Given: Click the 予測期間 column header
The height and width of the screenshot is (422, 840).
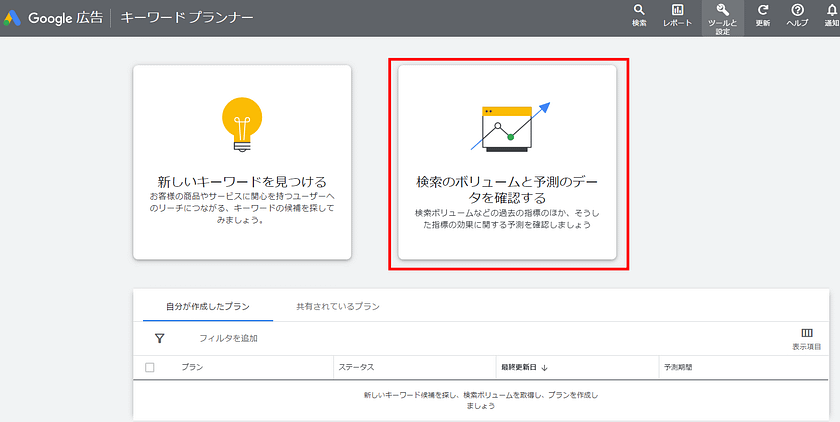Looking at the screenshot, I should [x=678, y=367].
